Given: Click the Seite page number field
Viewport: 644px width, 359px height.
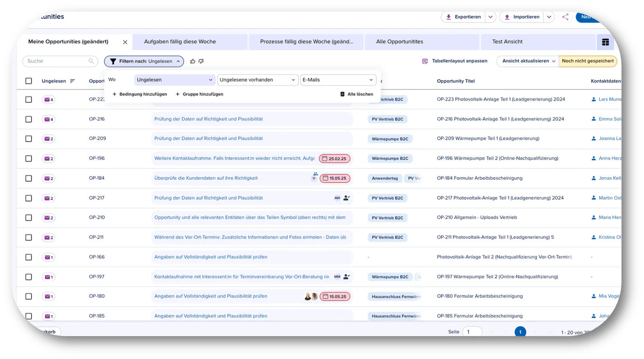Looking at the screenshot, I should coord(473,332).
